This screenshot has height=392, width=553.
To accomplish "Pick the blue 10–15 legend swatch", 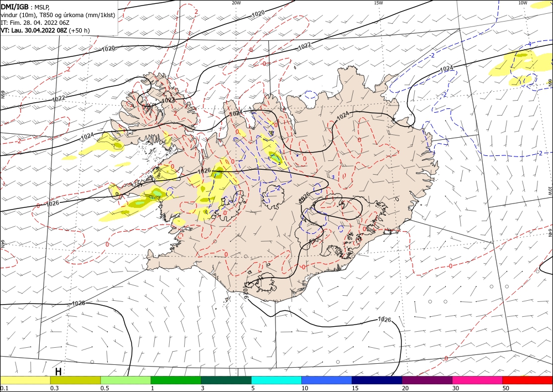I will [x=327, y=380].
